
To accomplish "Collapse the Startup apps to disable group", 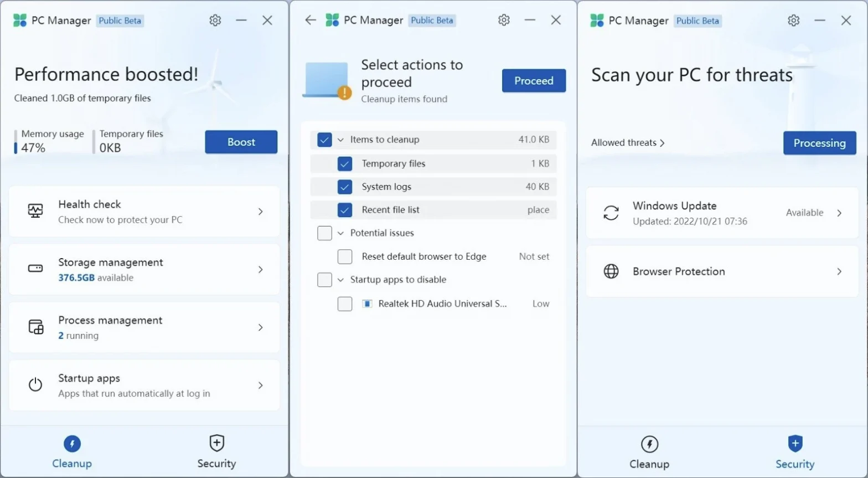I will click(340, 280).
